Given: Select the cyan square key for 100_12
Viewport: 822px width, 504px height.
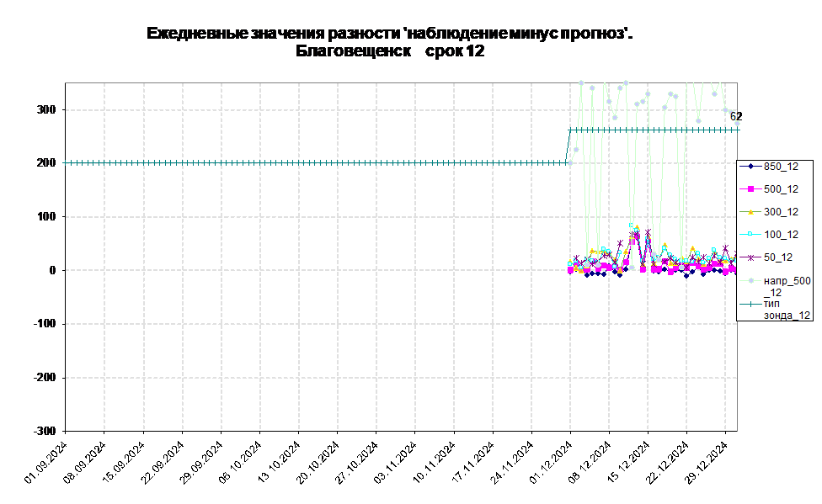Looking at the screenshot, I should (x=750, y=235).
